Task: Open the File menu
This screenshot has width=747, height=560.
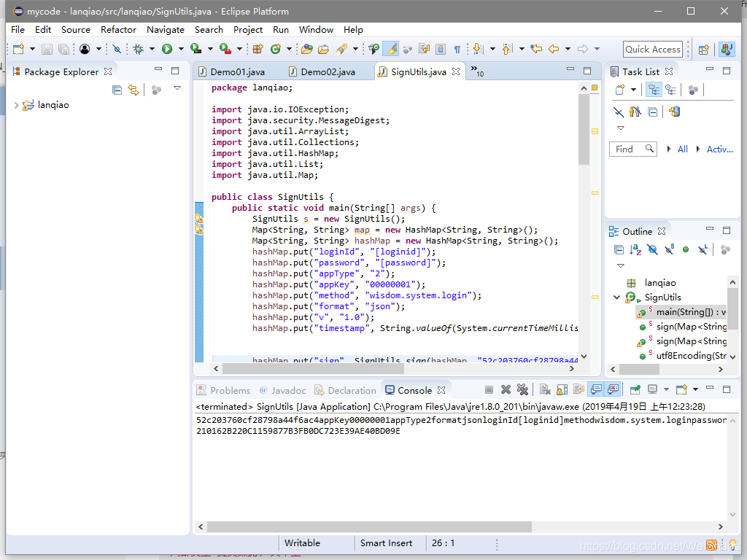Action: 18,29
